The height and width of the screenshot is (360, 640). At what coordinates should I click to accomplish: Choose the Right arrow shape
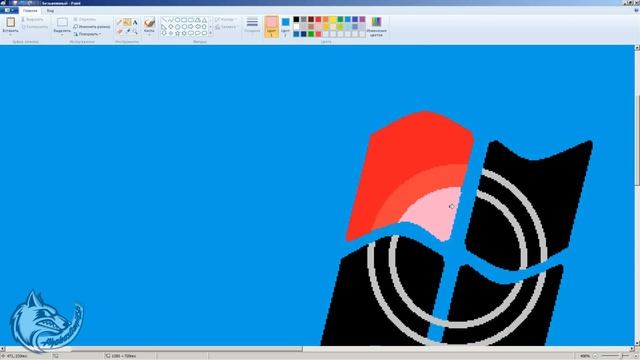tap(191, 27)
